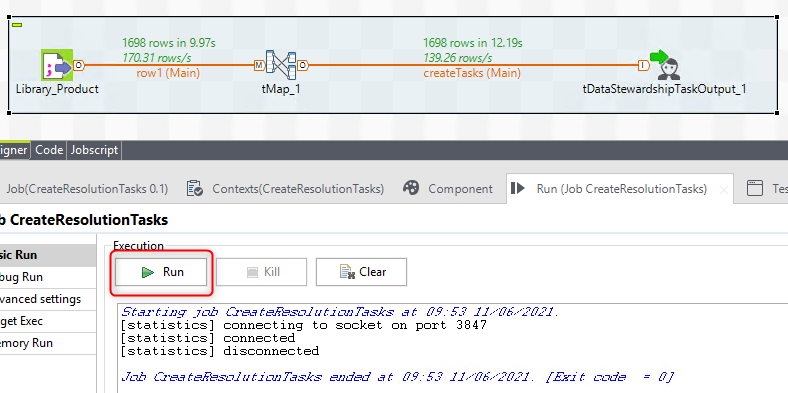
Task: Click the Target Exec option
Action: point(48,321)
